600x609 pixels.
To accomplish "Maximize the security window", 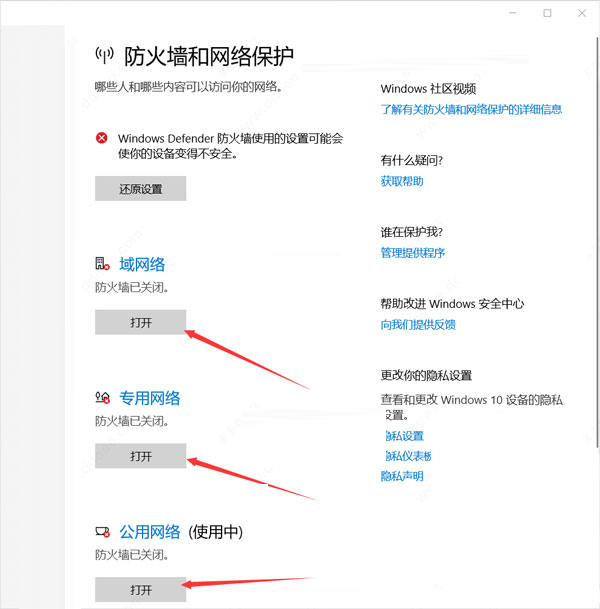I will 547,13.
